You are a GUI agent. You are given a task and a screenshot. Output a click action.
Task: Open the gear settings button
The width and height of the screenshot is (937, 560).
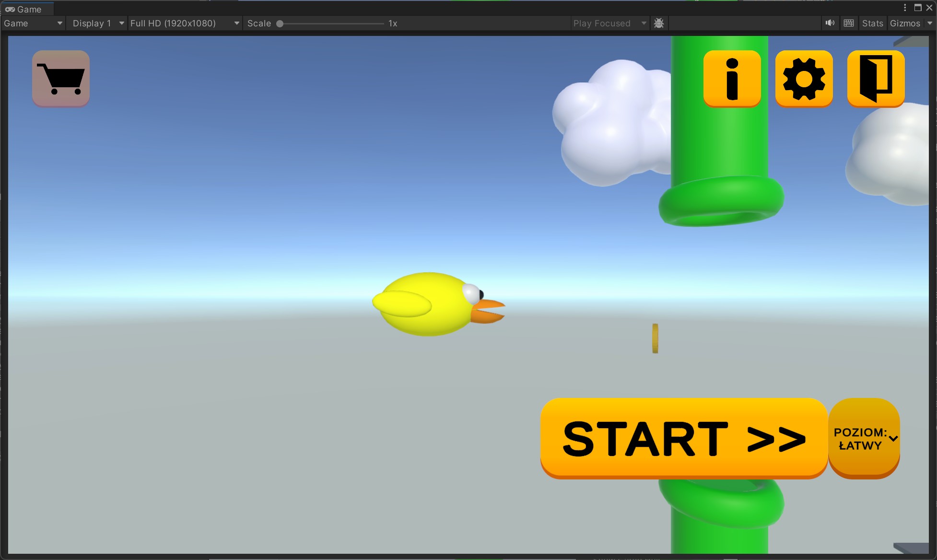(804, 79)
